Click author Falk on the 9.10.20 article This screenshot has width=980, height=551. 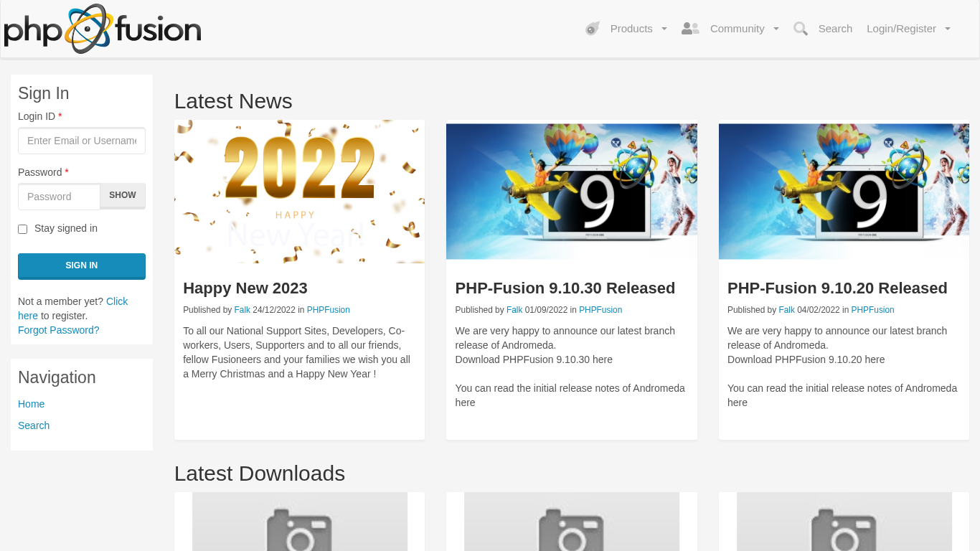pyautogui.click(x=787, y=310)
